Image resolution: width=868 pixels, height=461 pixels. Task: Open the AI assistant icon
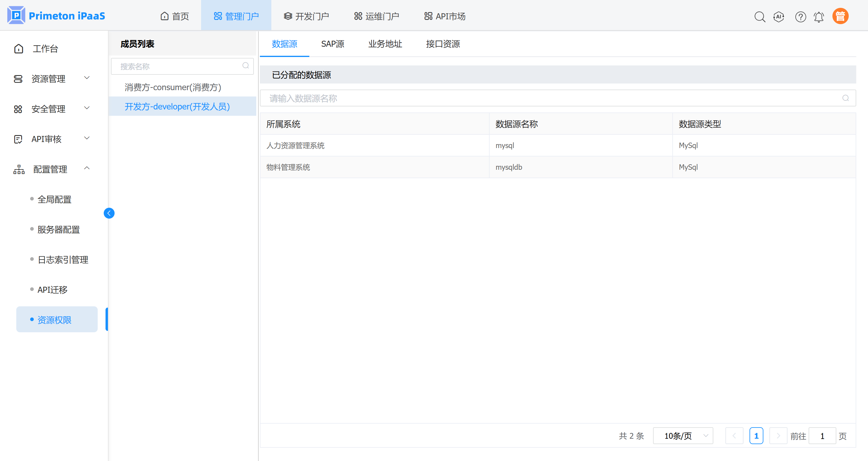click(779, 16)
